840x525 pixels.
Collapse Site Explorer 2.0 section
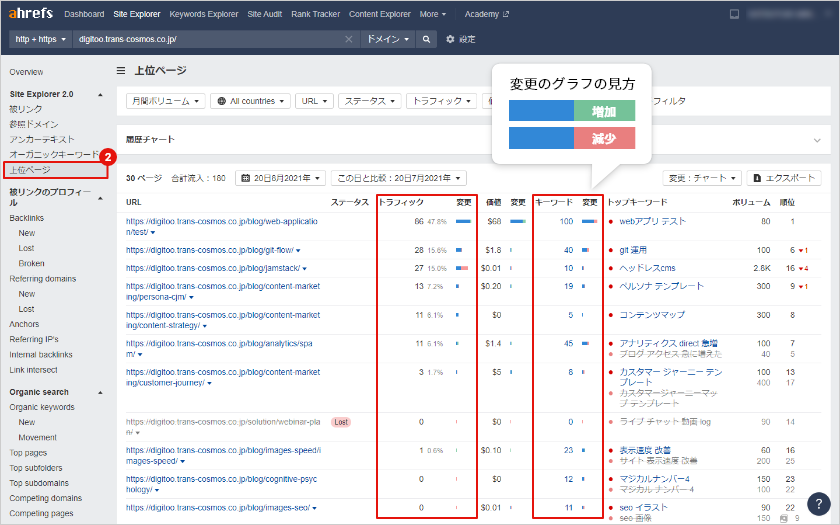pos(100,95)
